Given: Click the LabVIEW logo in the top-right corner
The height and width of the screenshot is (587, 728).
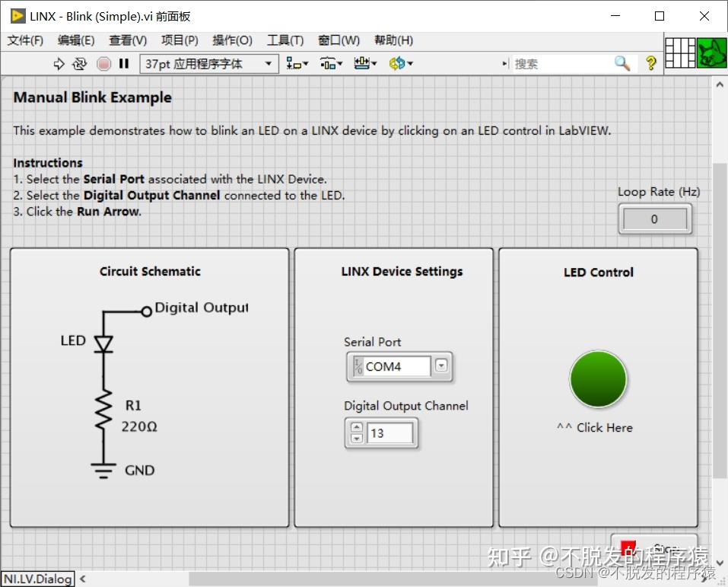Looking at the screenshot, I should click(712, 53).
